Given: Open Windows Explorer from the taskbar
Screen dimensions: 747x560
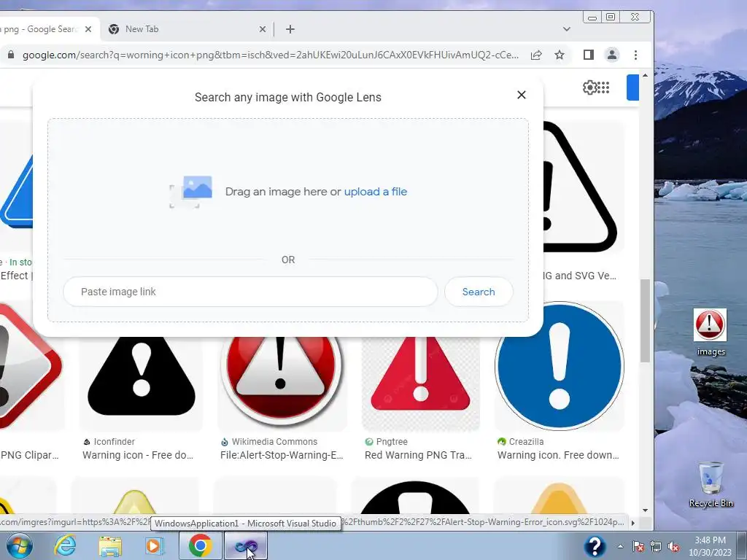Looking at the screenshot, I should click(x=110, y=545).
